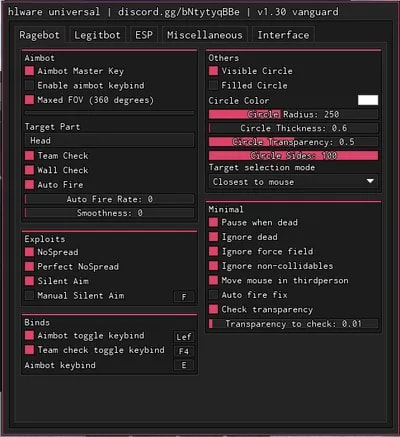
Task: Enable the aimbot keybind checkbox
Action: tap(29, 85)
